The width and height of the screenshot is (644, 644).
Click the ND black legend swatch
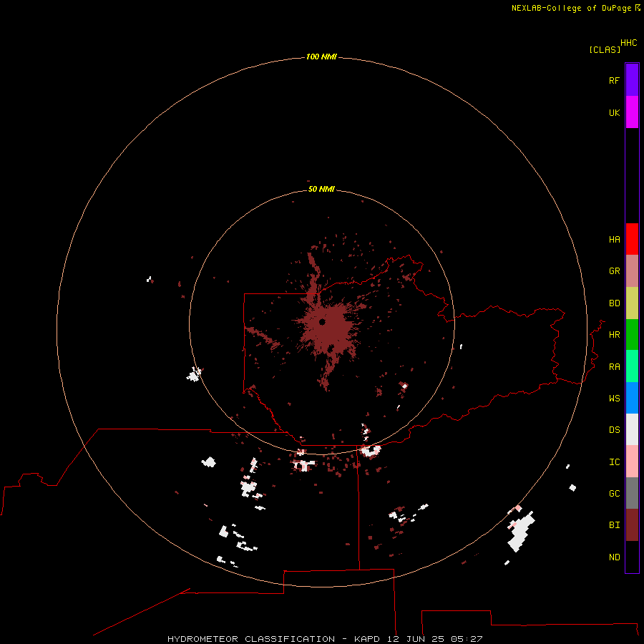[632, 557]
